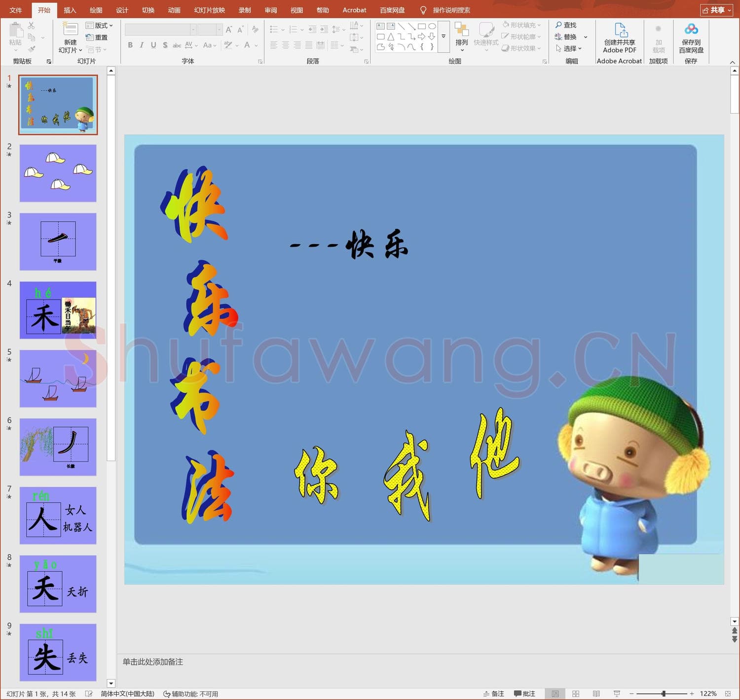Toggle Italic formatting
The image size is (740, 700).
click(142, 45)
